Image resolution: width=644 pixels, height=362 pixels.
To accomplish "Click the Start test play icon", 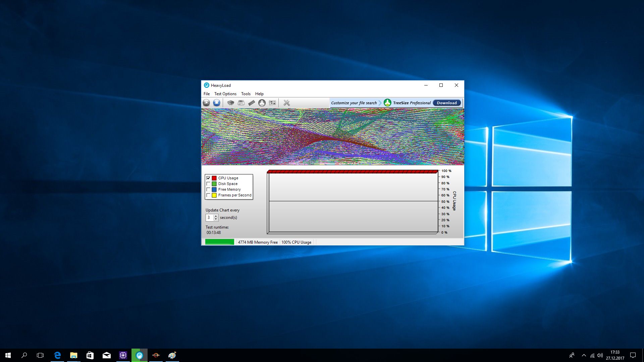I will point(206,103).
